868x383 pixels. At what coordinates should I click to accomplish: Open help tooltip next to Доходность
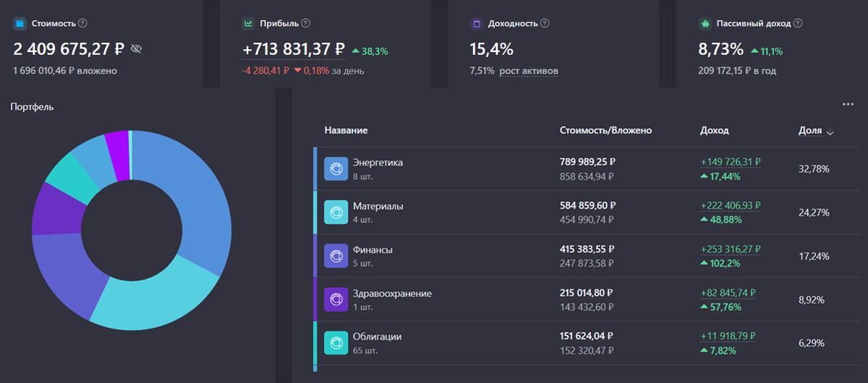click(545, 23)
